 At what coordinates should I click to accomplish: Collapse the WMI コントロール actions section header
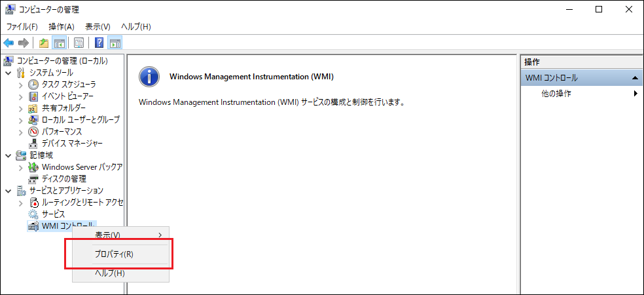634,78
